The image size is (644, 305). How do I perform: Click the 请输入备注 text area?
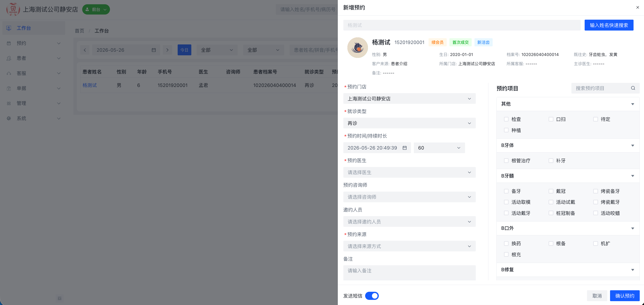coord(409,273)
